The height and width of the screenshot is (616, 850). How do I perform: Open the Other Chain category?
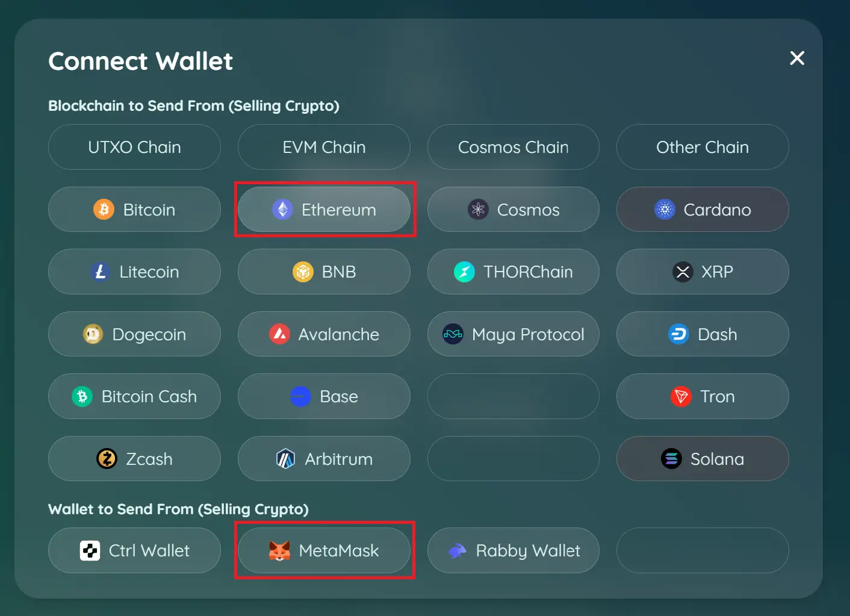(703, 147)
